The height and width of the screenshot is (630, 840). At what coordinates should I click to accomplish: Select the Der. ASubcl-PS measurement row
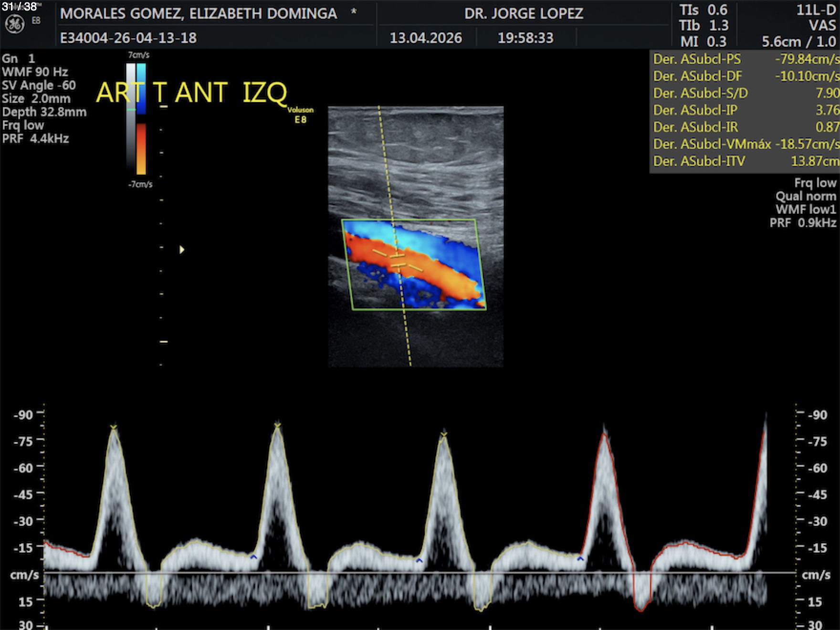tap(745, 59)
